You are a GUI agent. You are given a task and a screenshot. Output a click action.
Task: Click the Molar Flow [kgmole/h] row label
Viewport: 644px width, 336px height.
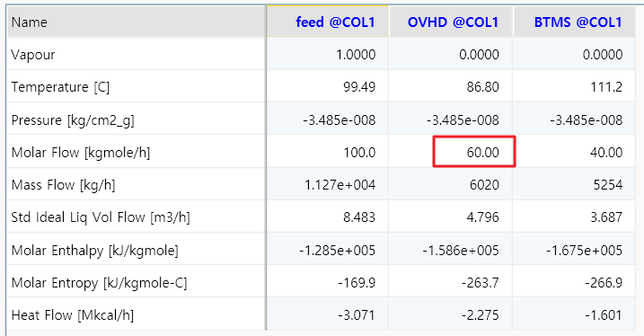tap(81, 153)
